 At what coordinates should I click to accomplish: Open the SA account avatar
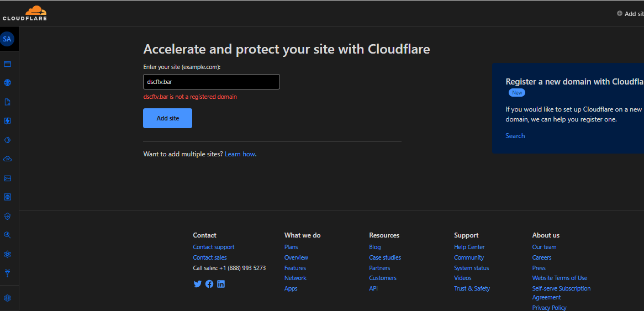[x=7, y=39]
